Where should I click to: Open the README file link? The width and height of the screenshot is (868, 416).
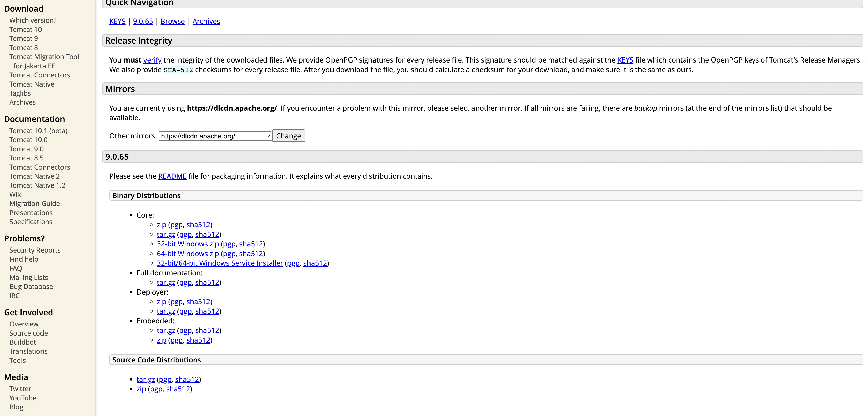[172, 176]
